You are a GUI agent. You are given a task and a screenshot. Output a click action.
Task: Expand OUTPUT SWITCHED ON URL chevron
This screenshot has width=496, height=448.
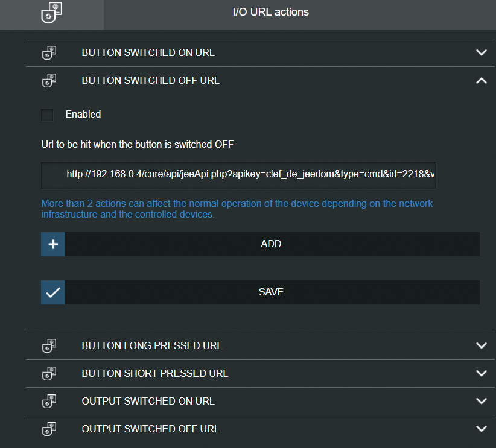tap(482, 401)
